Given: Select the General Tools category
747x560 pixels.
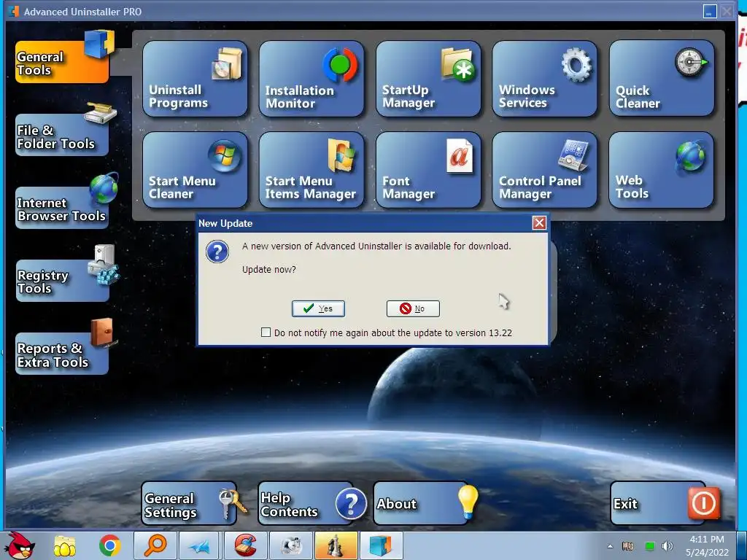Looking at the screenshot, I should click(62, 62).
